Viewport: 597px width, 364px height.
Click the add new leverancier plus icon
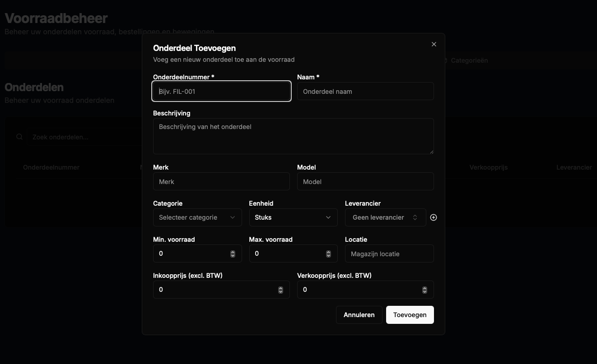point(434,217)
